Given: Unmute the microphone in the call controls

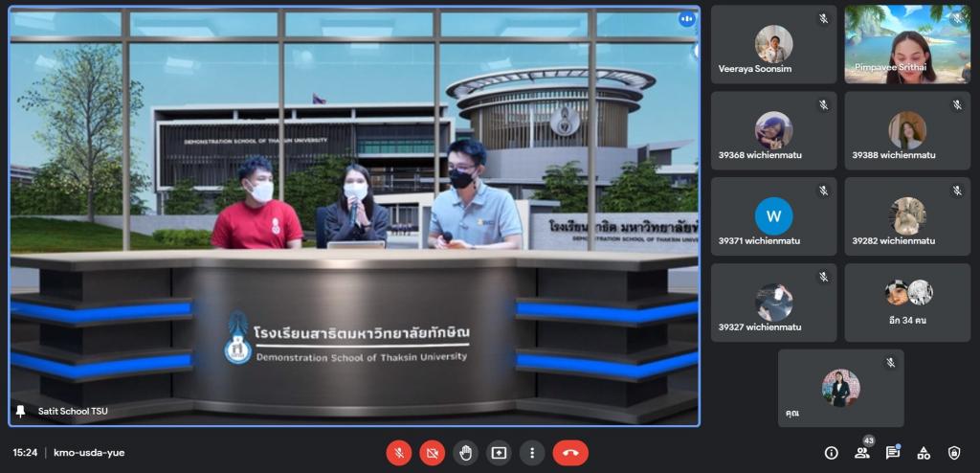Looking at the screenshot, I should (x=399, y=452).
